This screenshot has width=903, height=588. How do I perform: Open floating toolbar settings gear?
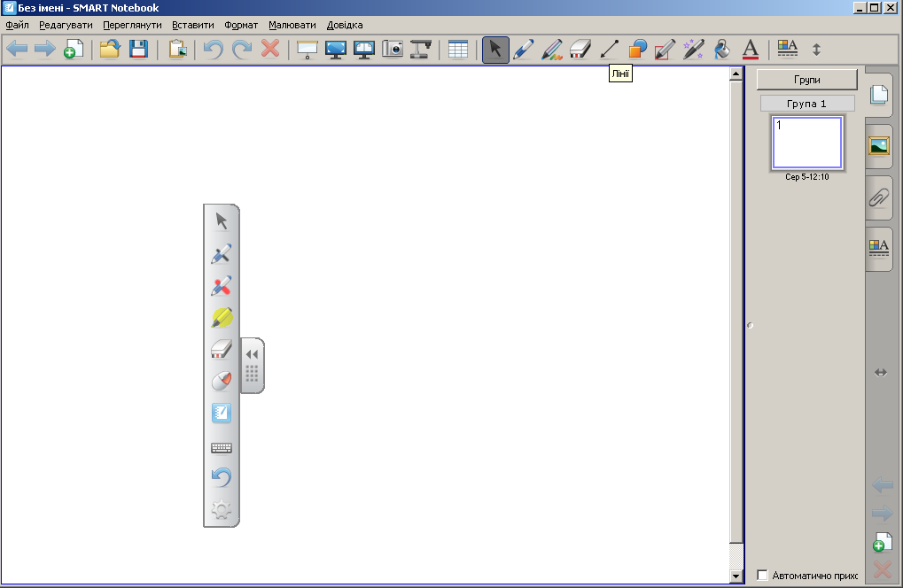(x=222, y=510)
